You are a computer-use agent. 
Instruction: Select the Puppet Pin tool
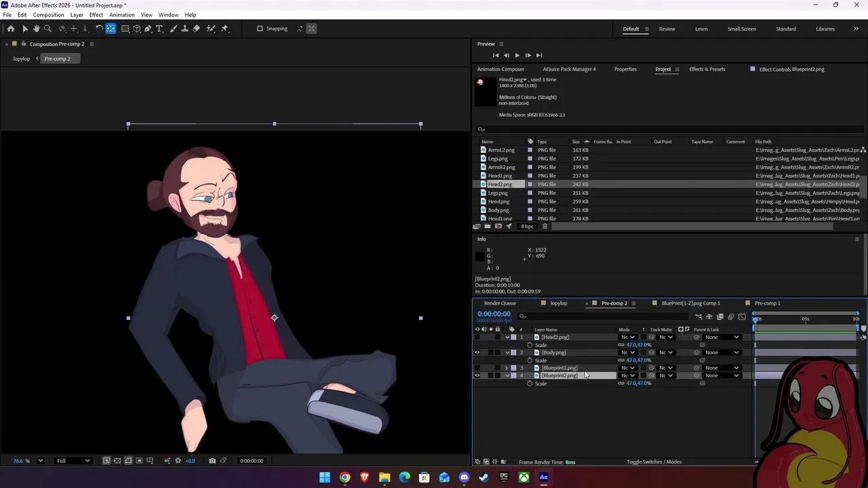pyautogui.click(x=224, y=28)
